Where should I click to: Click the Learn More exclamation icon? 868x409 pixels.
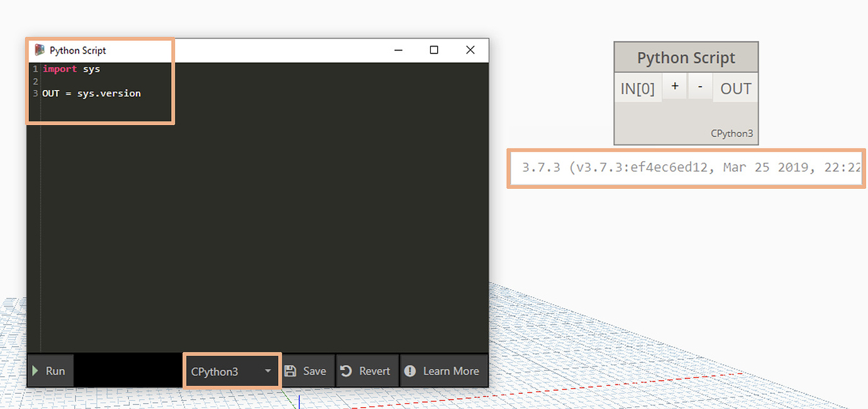click(410, 371)
